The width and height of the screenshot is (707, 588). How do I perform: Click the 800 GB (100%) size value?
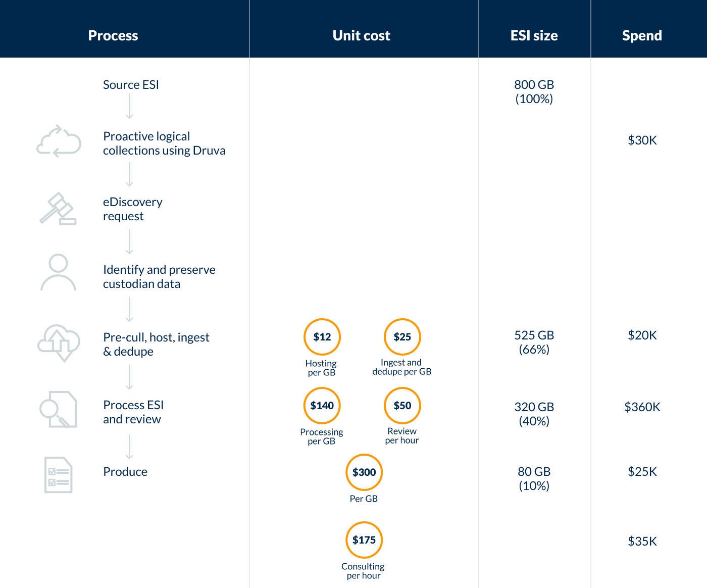[x=534, y=91]
